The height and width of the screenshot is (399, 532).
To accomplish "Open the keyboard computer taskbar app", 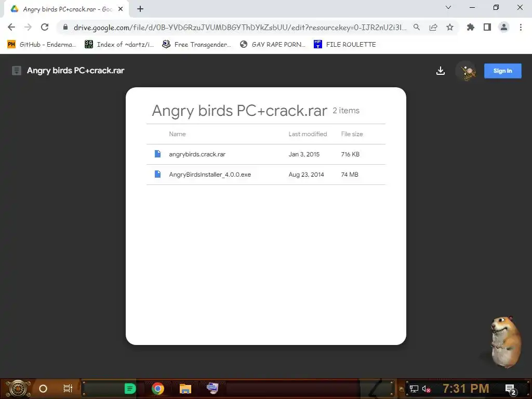I will tap(212, 388).
